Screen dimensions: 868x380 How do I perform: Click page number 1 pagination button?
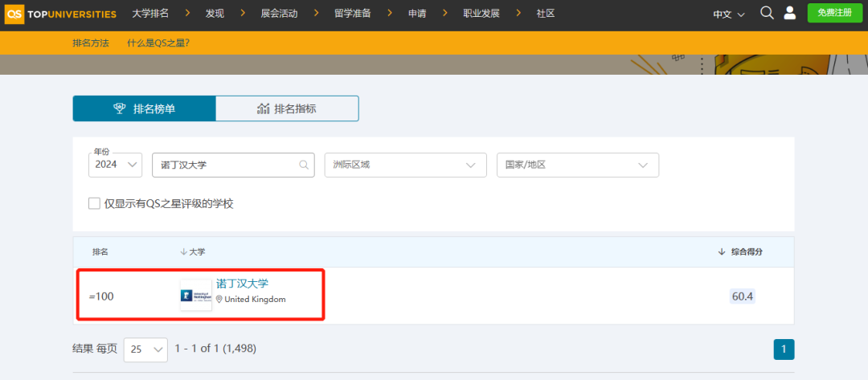point(784,349)
